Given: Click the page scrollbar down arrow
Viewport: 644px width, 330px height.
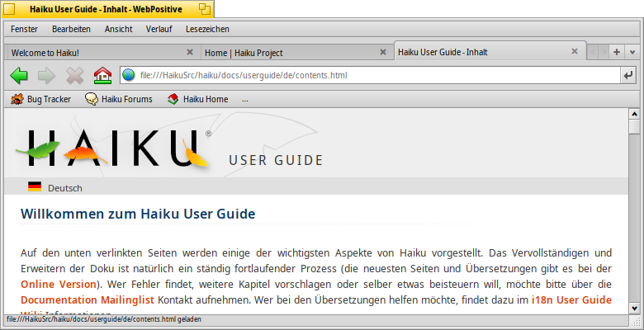Looking at the screenshot, I should [x=634, y=308].
